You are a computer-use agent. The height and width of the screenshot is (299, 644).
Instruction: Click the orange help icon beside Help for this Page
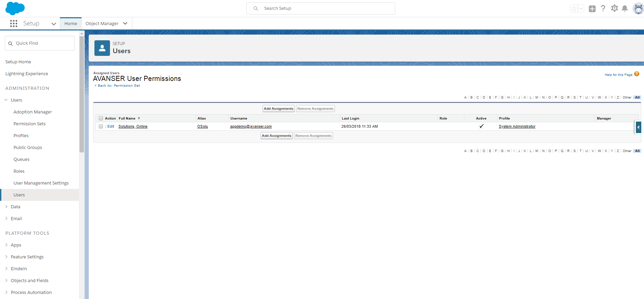pos(637,74)
